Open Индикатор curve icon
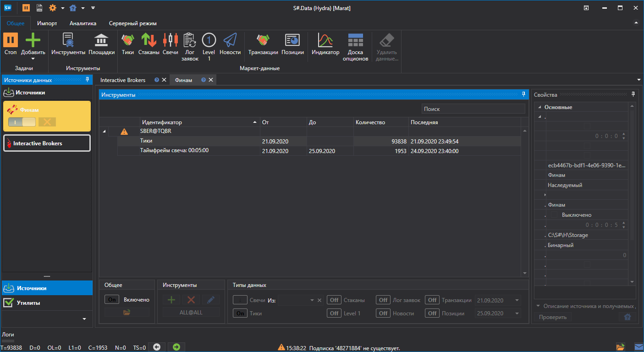Image resolution: width=644 pixels, height=352 pixels. coord(325,40)
